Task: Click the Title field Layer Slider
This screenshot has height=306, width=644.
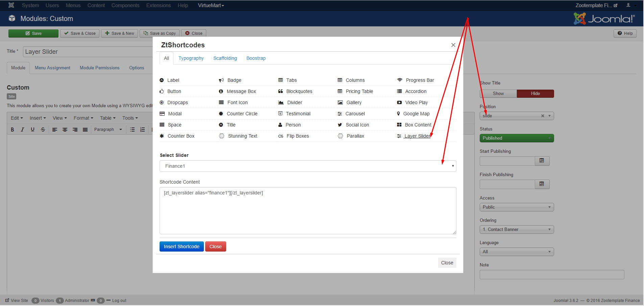Action: pyautogui.click(x=88, y=52)
